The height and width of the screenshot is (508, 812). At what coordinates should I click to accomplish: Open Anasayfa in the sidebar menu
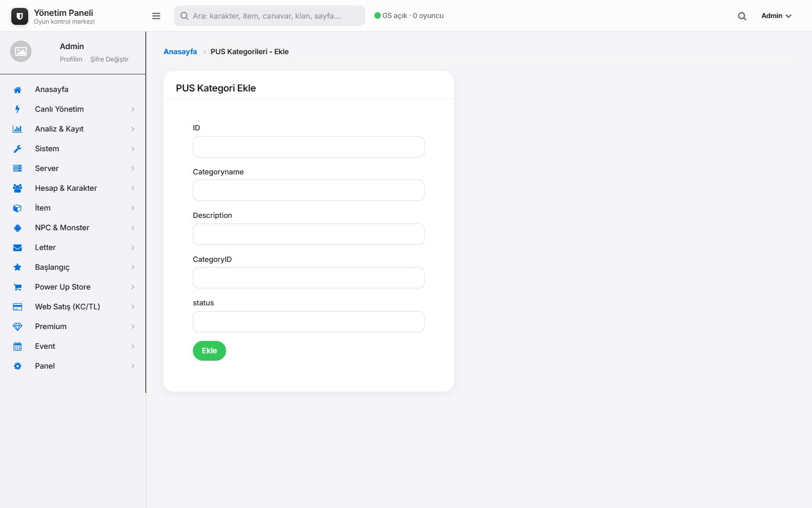pyautogui.click(x=73, y=90)
